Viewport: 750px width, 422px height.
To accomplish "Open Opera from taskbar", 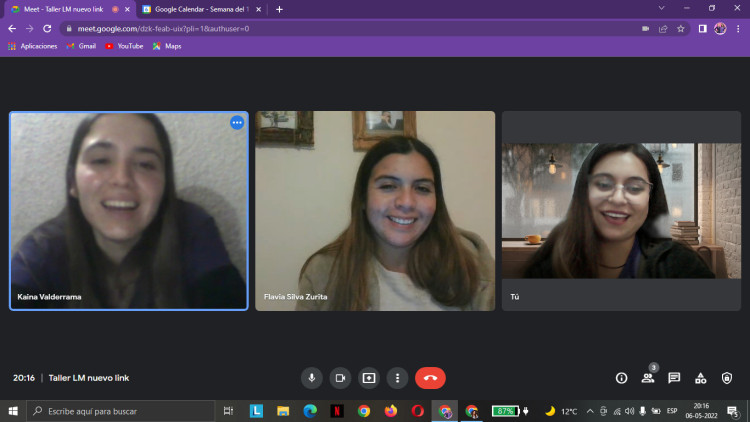I will (x=418, y=411).
